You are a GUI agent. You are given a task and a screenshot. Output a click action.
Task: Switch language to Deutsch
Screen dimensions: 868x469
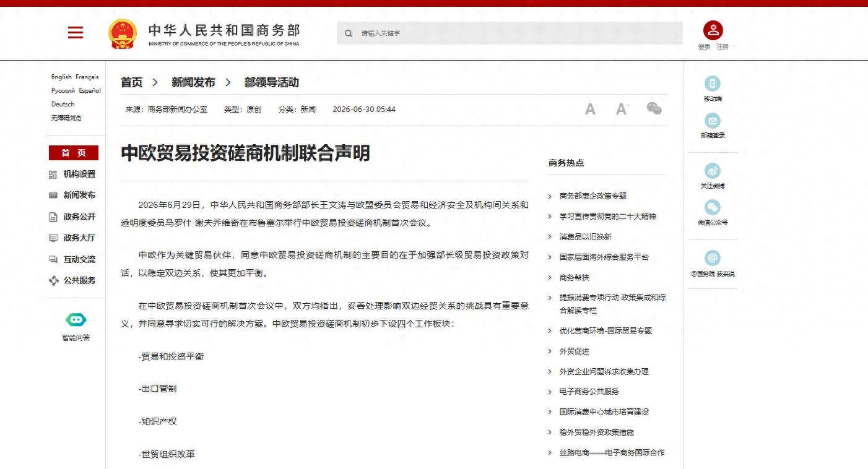[63, 105]
